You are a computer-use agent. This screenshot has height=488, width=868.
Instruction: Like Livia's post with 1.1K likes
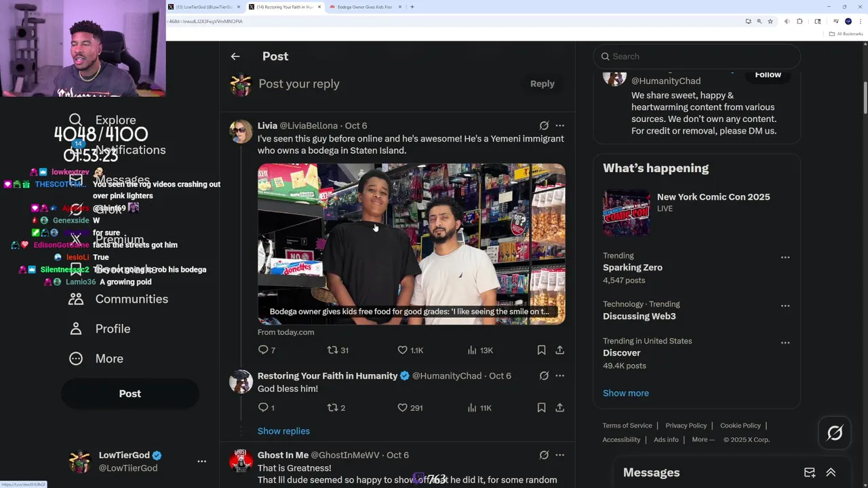(410, 350)
